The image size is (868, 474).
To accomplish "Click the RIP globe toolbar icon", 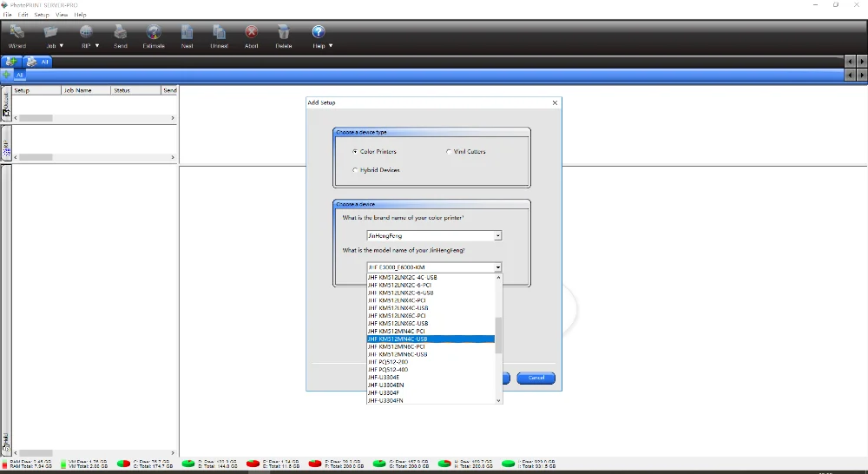I will tap(86, 33).
